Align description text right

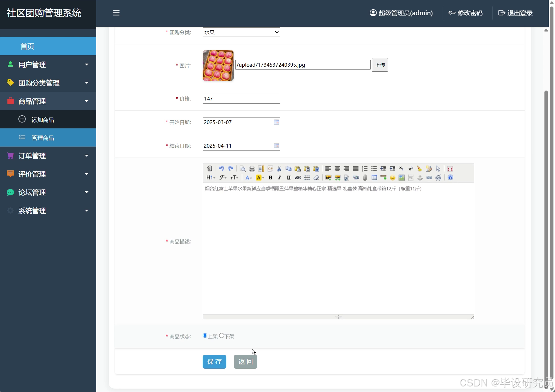pyautogui.click(x=346, y=169)
